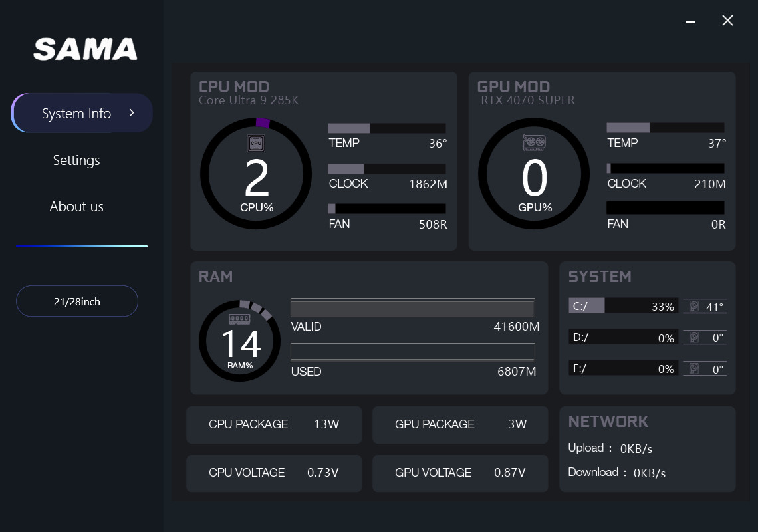The image size is (758, 532).
Task: Click the C:/ drive usage bar
Action: (623, 306)
